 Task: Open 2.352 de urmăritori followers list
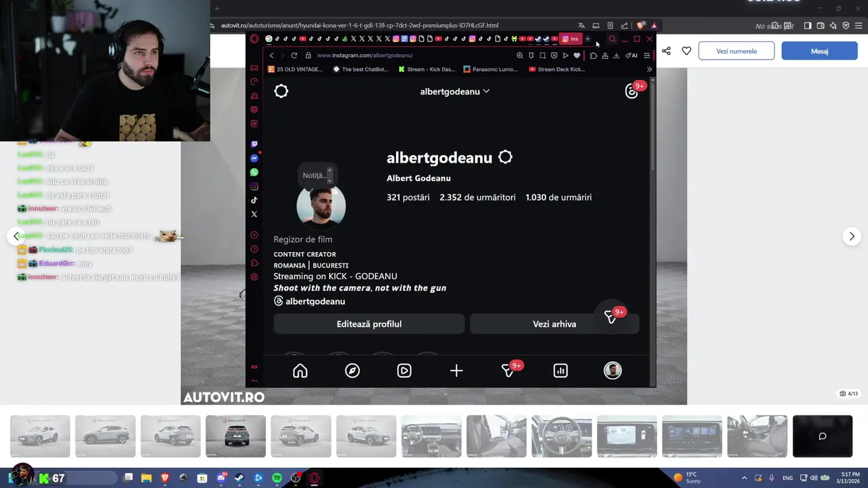[x=477, y=197]
